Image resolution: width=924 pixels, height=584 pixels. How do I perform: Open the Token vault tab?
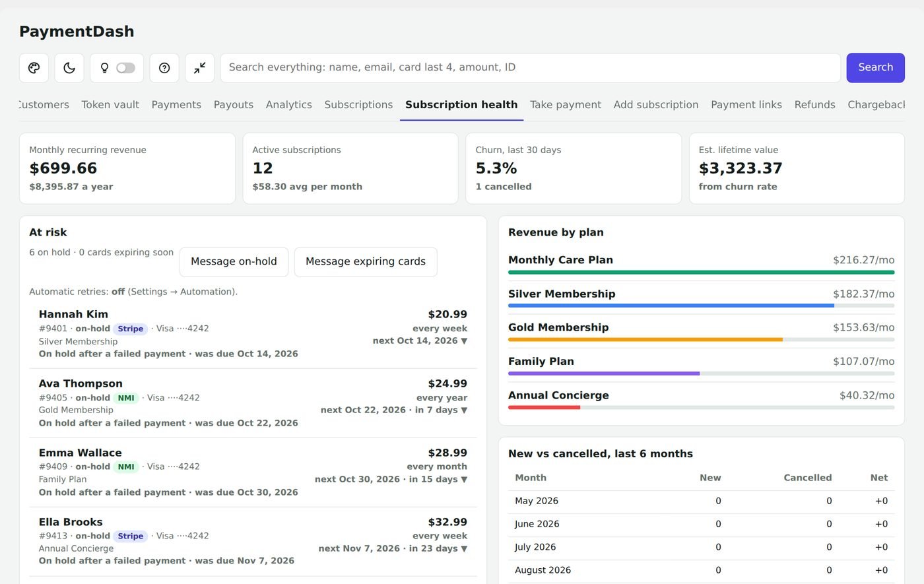pos(110,105)
